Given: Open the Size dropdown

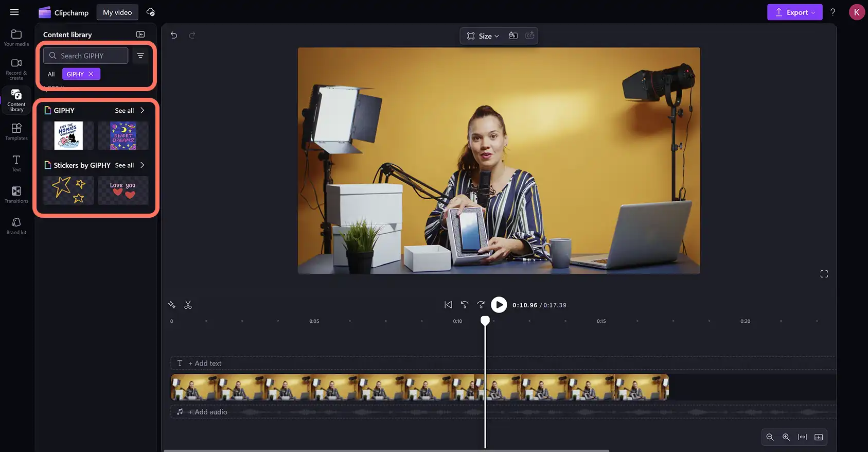Looking at the screenshot, I should click(x=483, y=36).
